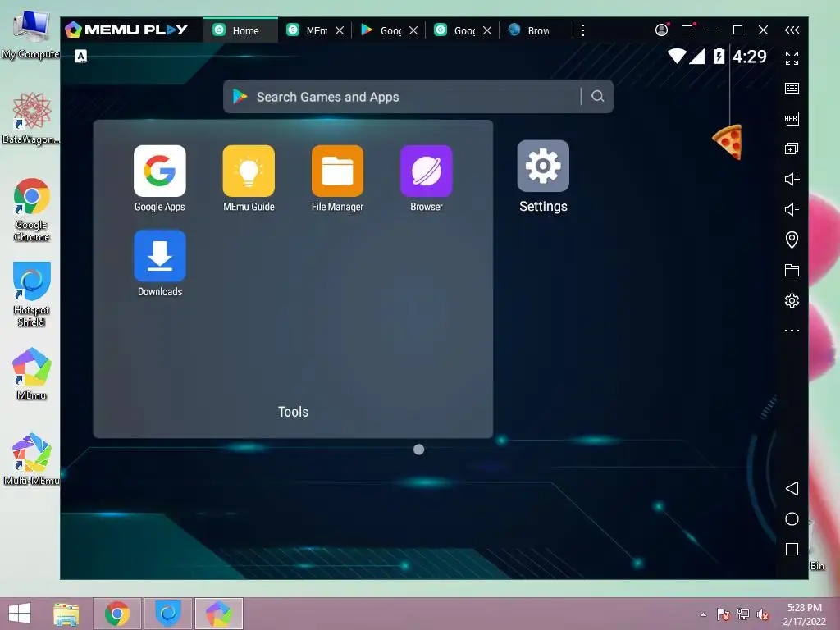Screen dimensions: 840x630
Task: Open File Explorer from the taskbar
Action: pyautogui.click(x=66, y=614)
